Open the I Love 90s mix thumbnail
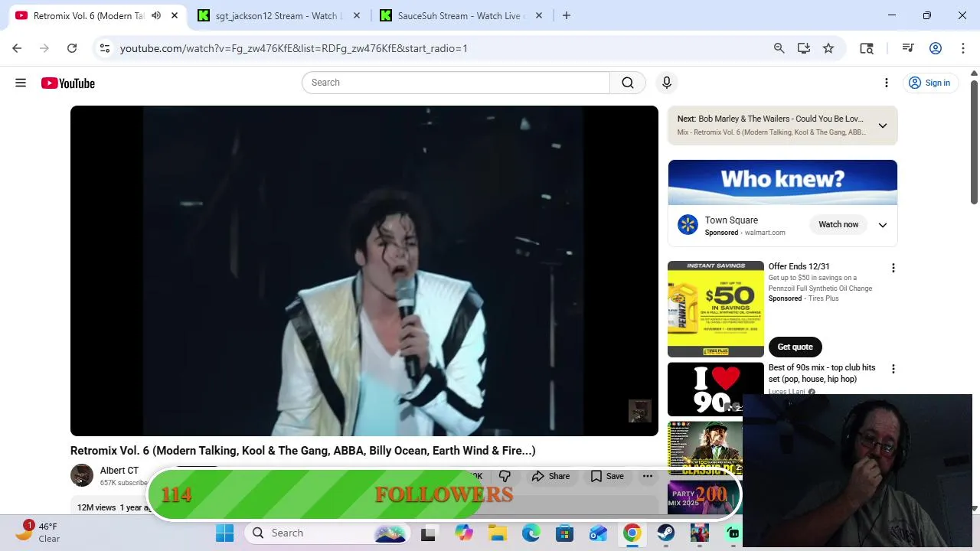 716,389
